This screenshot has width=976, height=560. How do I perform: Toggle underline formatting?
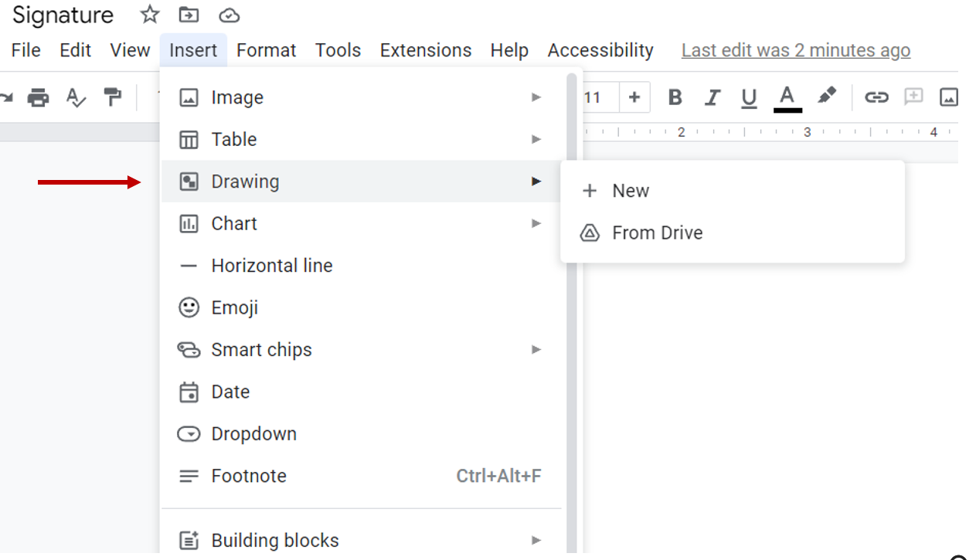coord(748,97)
